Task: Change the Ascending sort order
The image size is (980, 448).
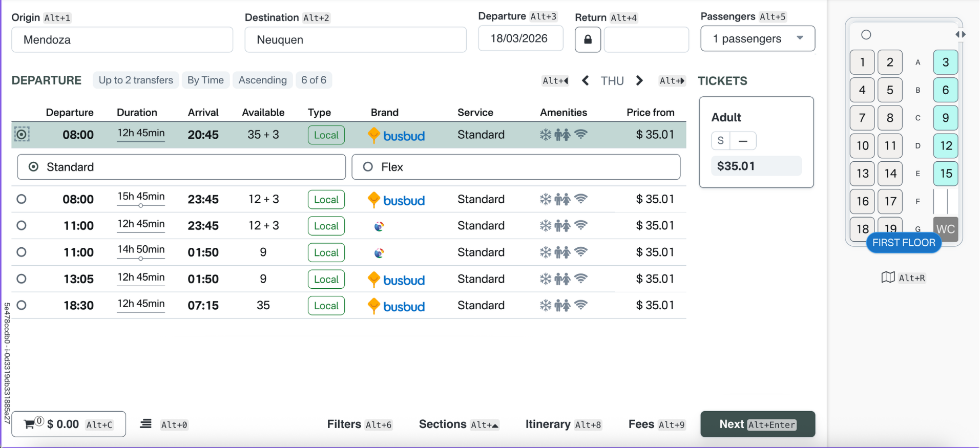Action: coord(262,80)
